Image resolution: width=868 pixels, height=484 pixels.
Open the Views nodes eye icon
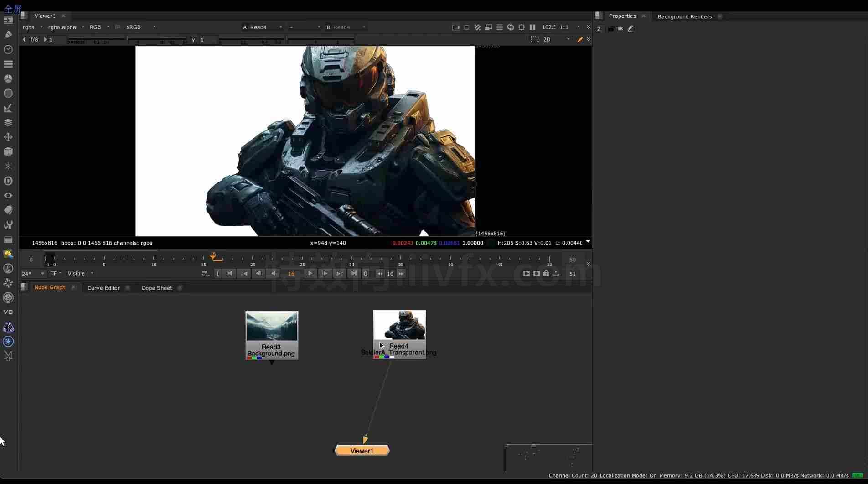tap(8, 195)
